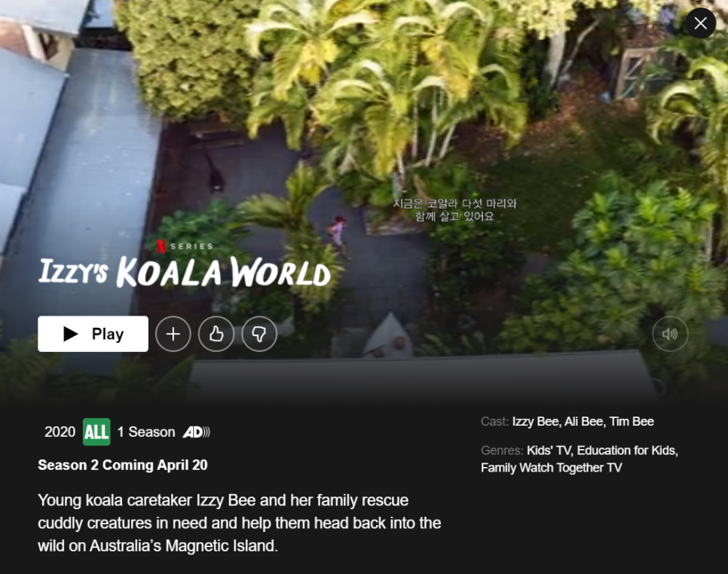This screenshot has width=728, height=574.
Task: Click the Korean subtitle text in the trailer
Action: (454, 209)
